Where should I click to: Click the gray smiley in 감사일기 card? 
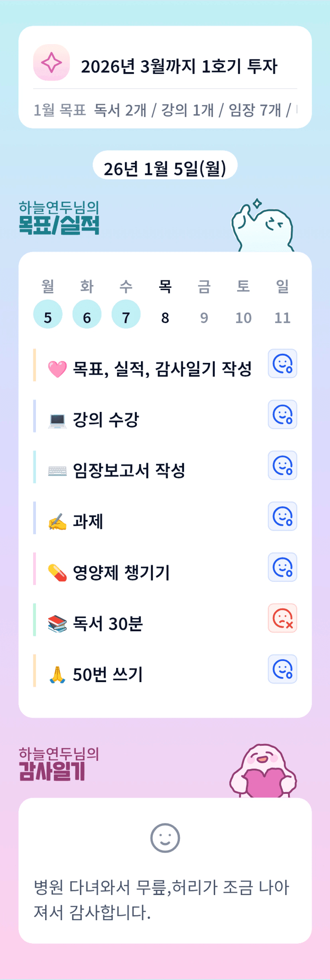point(165,838)
